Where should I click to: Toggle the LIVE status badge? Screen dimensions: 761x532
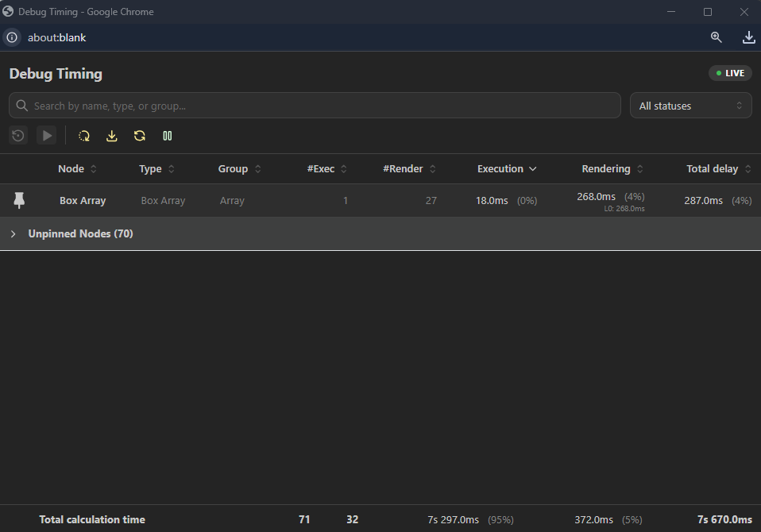[x=730, y=73]
